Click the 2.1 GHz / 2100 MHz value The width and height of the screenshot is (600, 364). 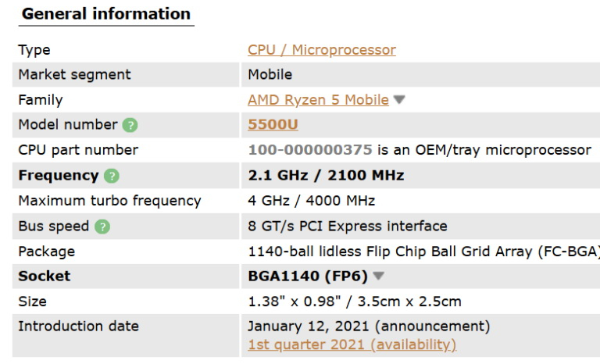point(326,176)
